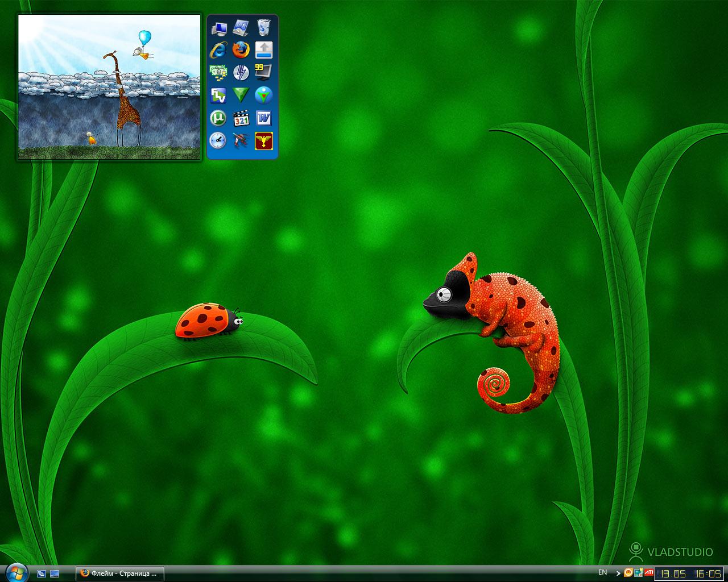This screenshot has width=728, height=582.
Task: Launch the red airplane game icon
Action: 241,140
